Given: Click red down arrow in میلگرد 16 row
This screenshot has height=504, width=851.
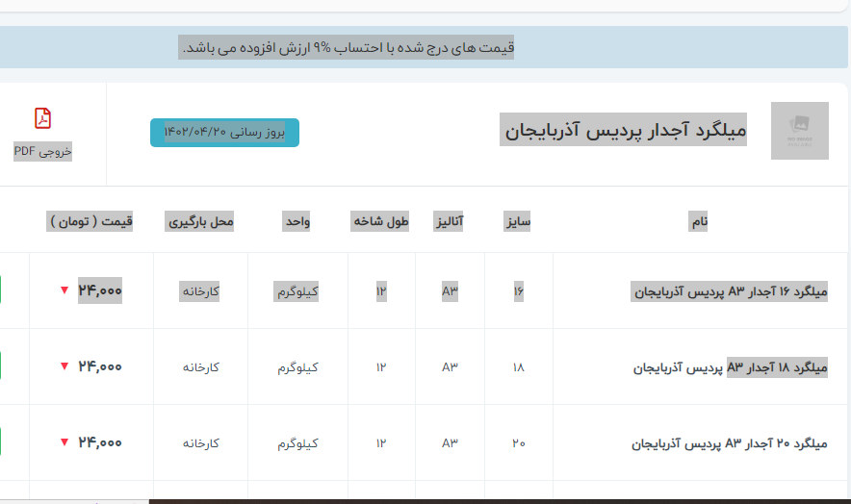Looking at the screenshot, I should coord(64,290).
